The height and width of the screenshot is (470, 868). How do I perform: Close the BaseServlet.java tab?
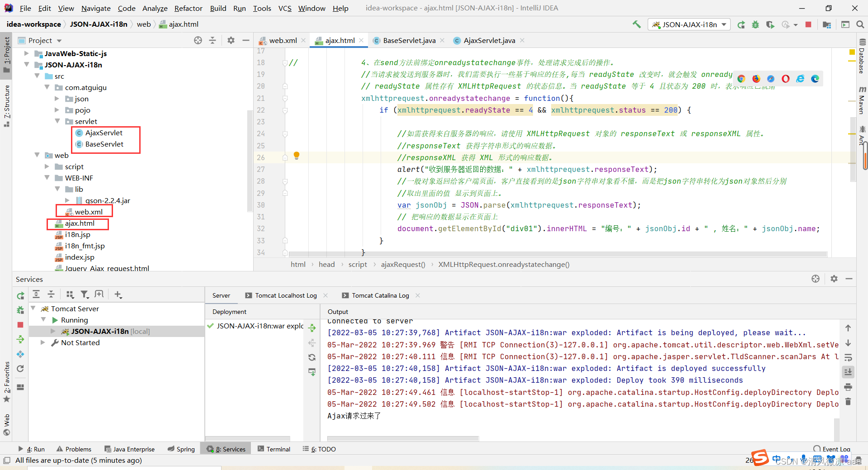tap(442, 40)
